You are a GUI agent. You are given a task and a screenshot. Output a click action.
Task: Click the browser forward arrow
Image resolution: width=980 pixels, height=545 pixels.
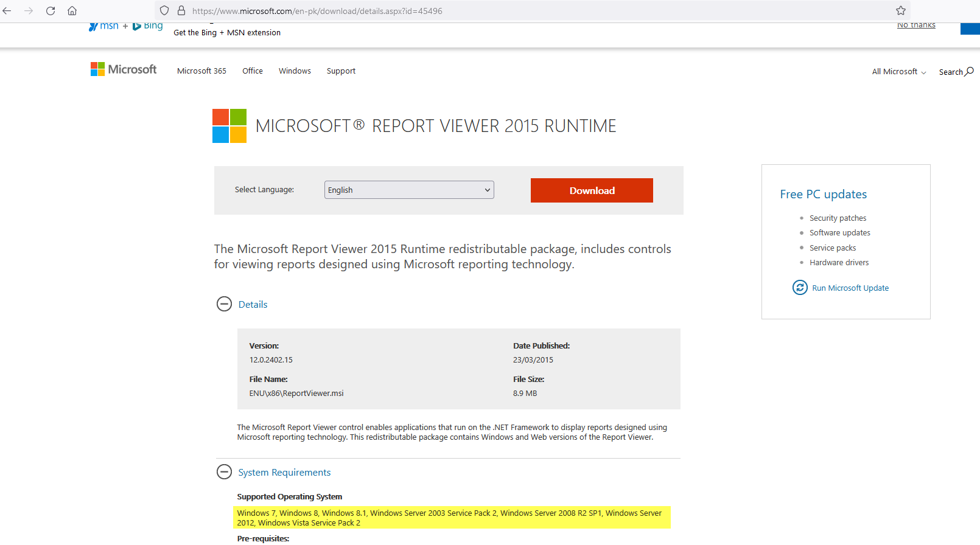(29, 11)
